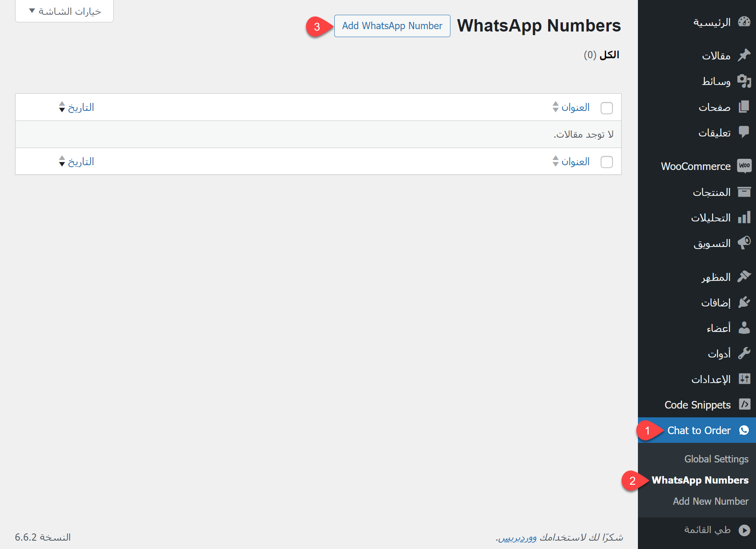The height and width of the screenshot is (549, 756).
Task: Click the WhatsApp icon beside Chat to Order
Action: (x=744, y=430)
